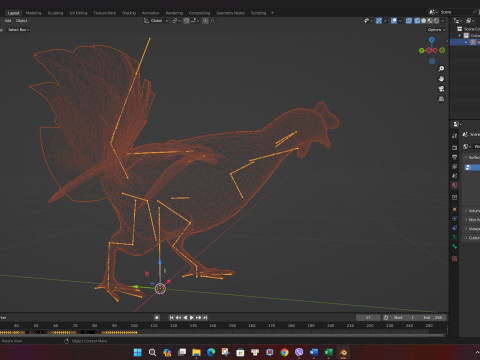Expand the Custom Properties panel
480x360 pixels.
tap(472, 238)
